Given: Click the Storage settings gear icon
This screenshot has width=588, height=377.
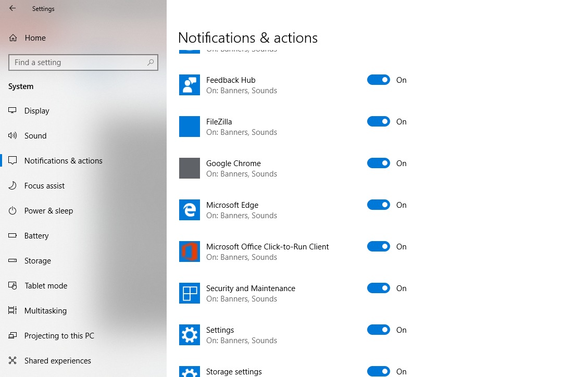Looking at the screenshot, I should (x=190, y=371).
